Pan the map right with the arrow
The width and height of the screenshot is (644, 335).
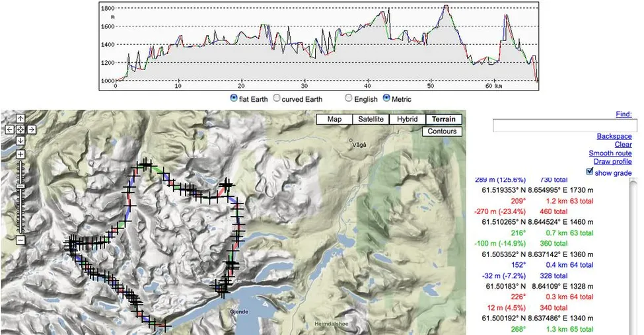(32, 130)
